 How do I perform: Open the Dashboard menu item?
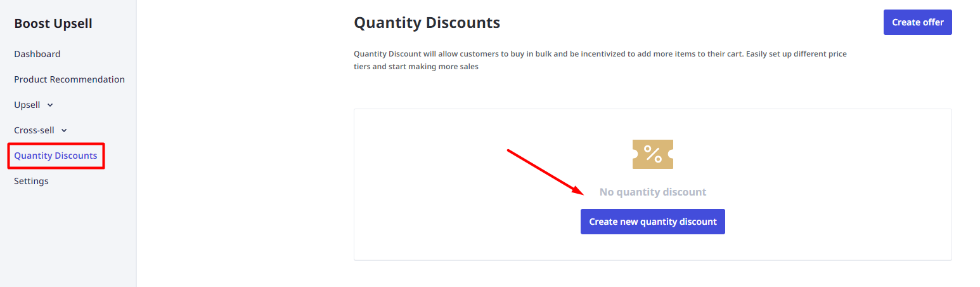click(37, 54)
